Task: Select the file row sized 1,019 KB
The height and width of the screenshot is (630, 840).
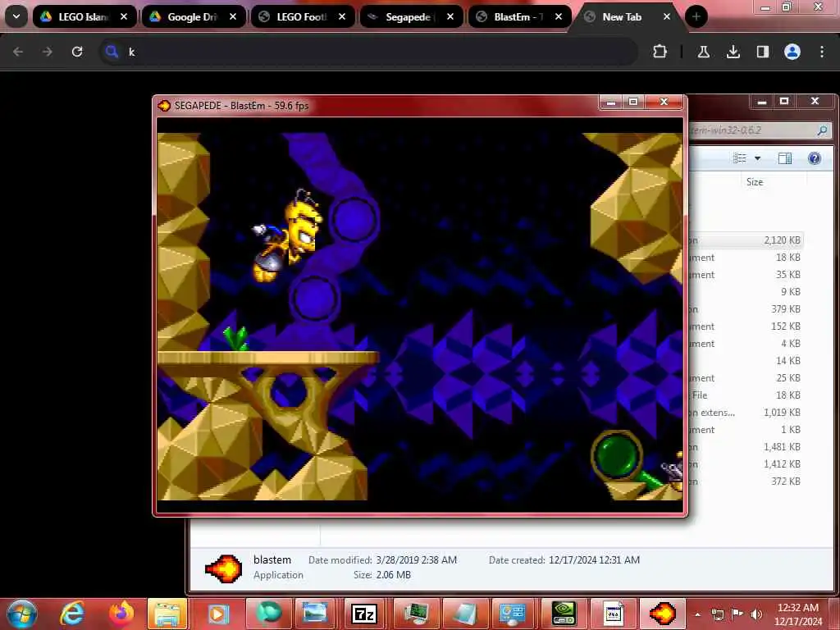Action: (x=746, y=413)
